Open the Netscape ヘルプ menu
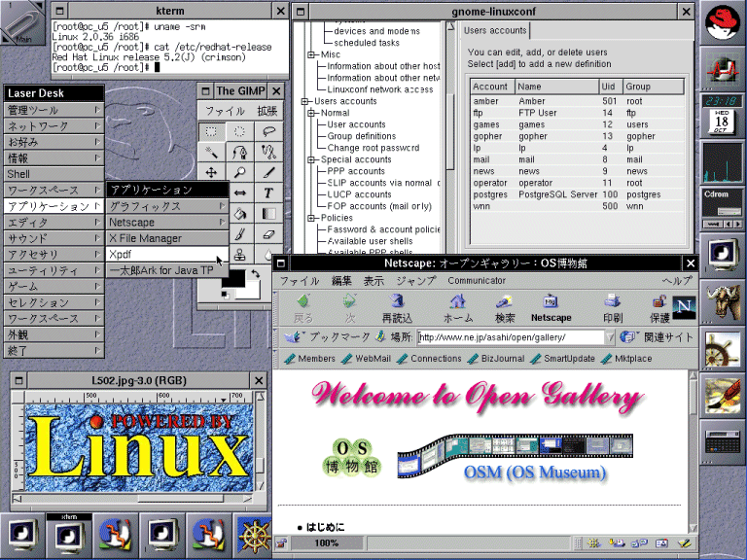Screen dimensions: 747x560 (677, 280)
